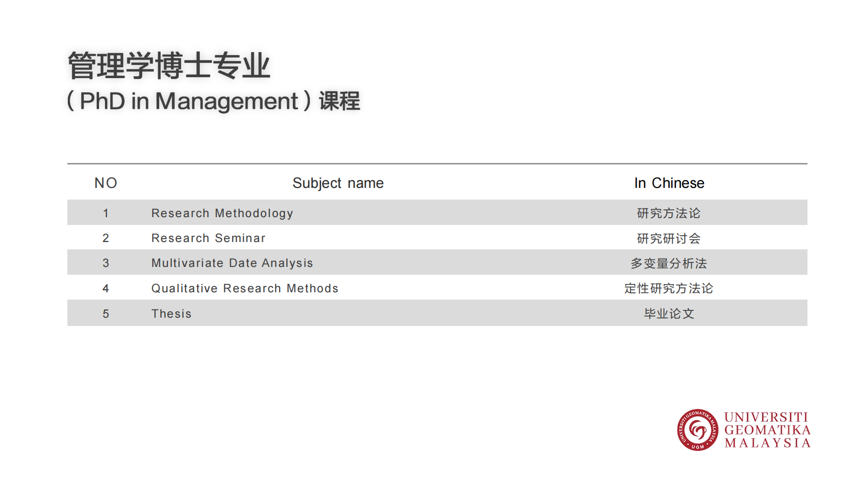This screenshot has height=488, width=868.
Task: Select the Research Methodology cell
Action: click(x=222, y=213)
